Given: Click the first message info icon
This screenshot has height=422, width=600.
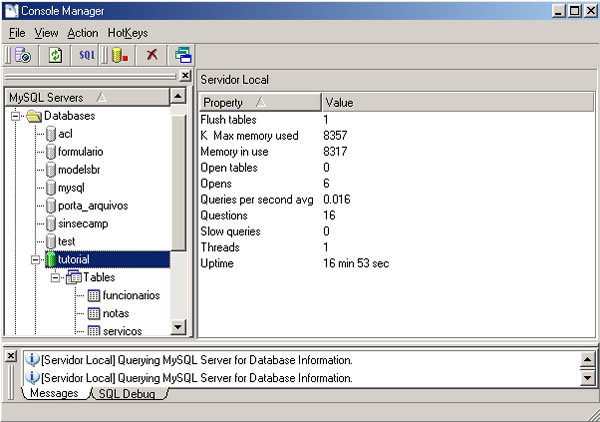Looking at the screenshot, I should click(33, 360).
